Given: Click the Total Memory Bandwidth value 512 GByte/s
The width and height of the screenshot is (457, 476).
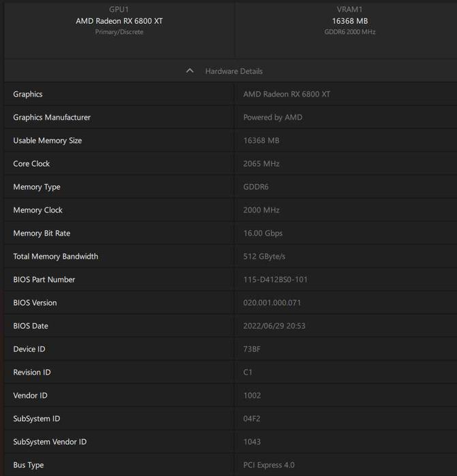Looking at the screenshot, I should (x=264, y=256).
